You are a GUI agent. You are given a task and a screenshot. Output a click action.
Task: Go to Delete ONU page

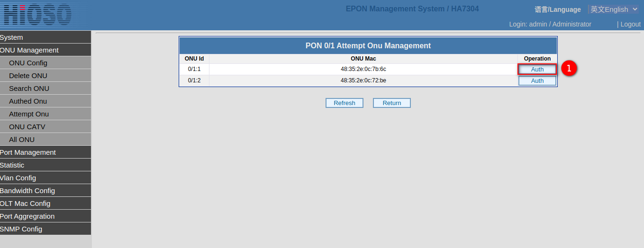click(x=28, y=76)
